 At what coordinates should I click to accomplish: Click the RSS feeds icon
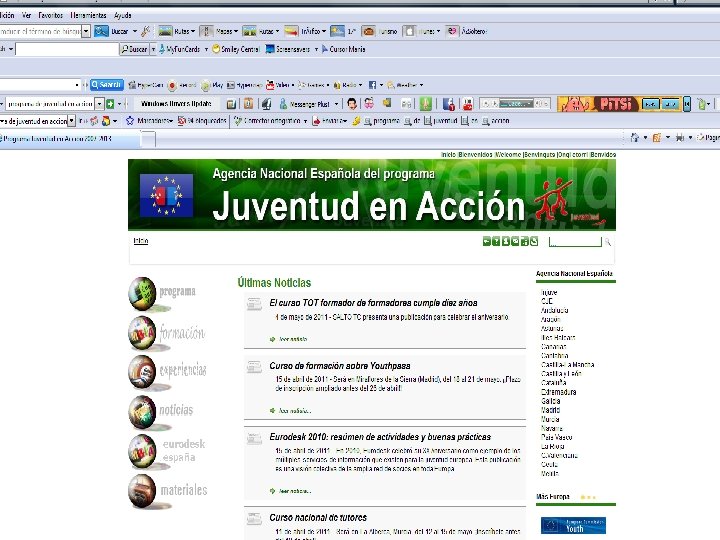[657, 137]
